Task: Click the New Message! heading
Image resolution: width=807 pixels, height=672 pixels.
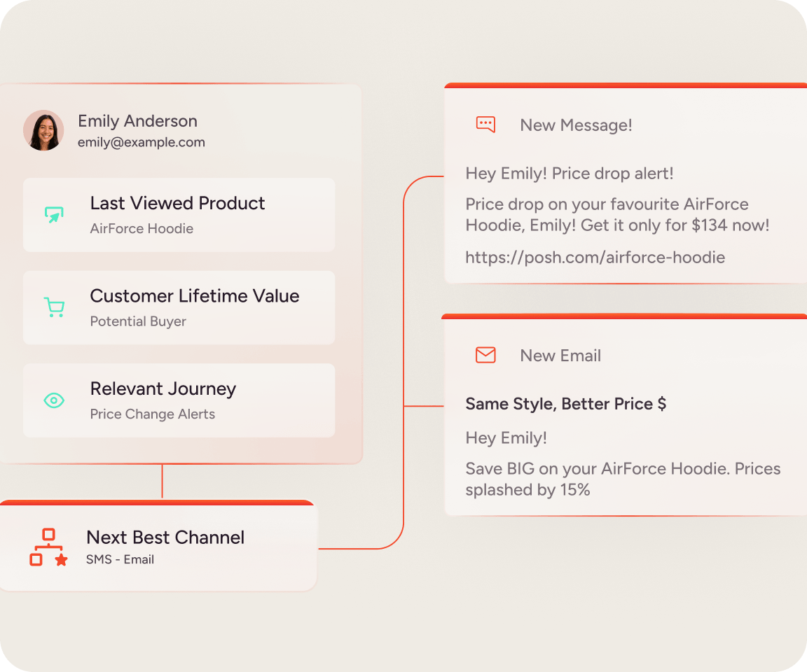Action: tap(576, 125)
